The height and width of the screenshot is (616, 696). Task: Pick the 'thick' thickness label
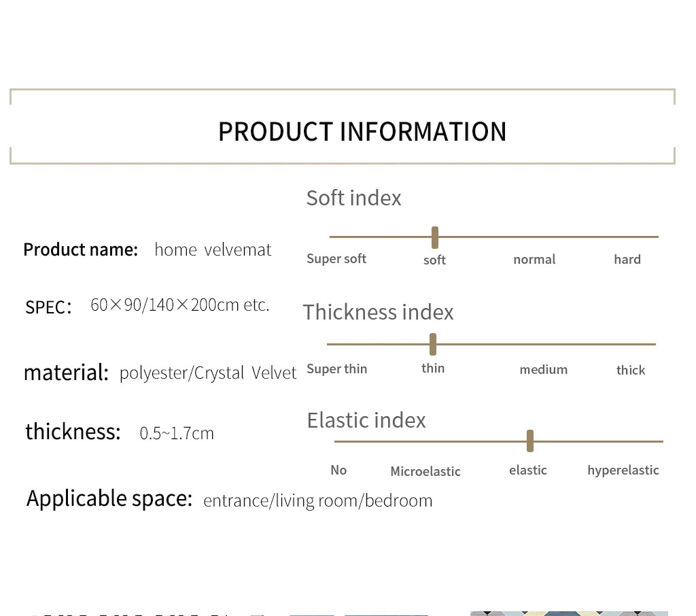click(631, 370)
